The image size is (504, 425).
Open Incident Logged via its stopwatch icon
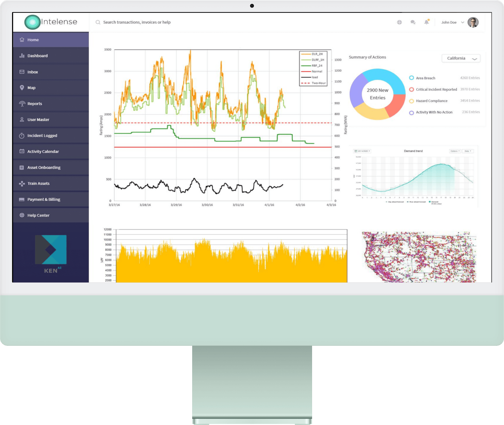[22, 136]
